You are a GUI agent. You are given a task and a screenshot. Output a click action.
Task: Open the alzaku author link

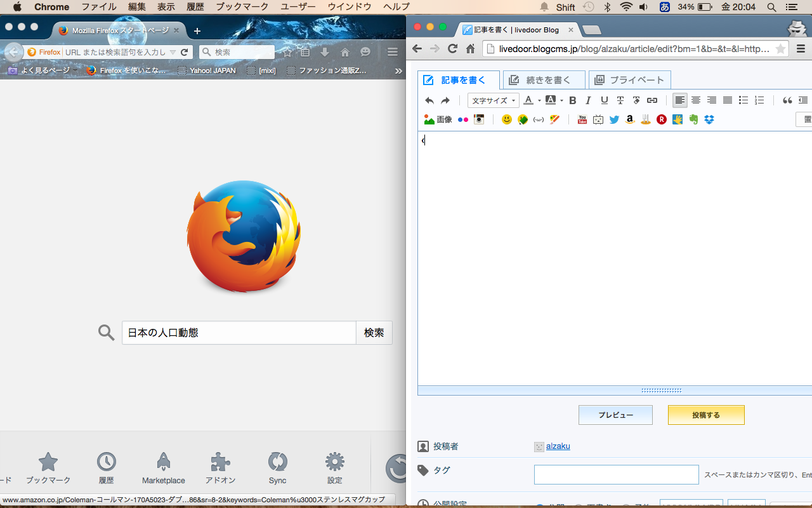point(558,446)
